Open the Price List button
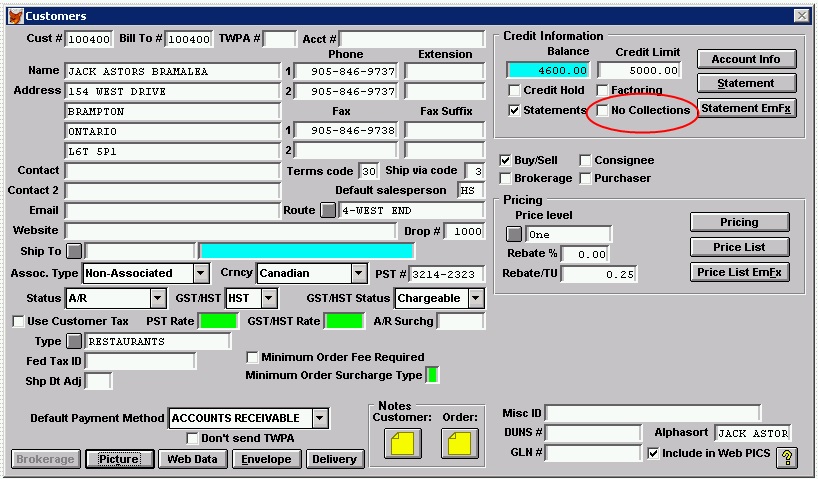Image resolution: width=818 pixels, height=479 pixels. click(x=740, y=247)
